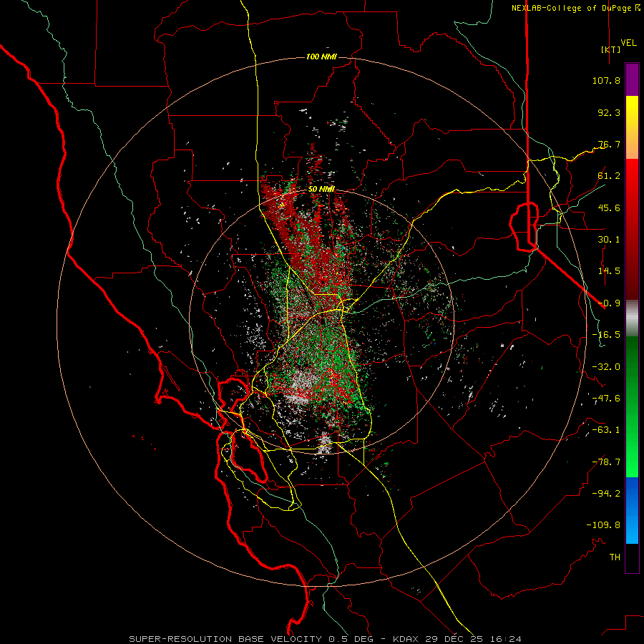Click the 61.2 scale value
The height and width of the screenshot is (644, 644).
point(609,176)
